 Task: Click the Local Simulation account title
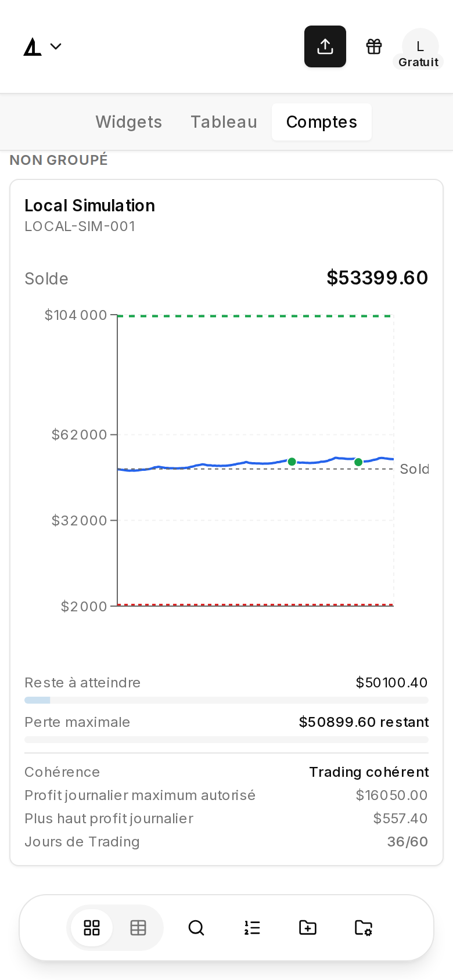tap(89, 206)
